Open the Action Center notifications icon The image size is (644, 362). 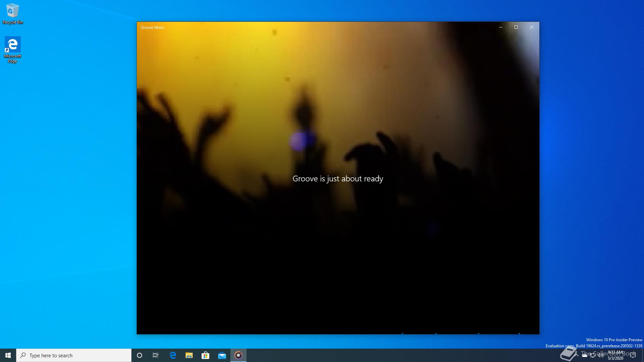[x=633, y=355]
